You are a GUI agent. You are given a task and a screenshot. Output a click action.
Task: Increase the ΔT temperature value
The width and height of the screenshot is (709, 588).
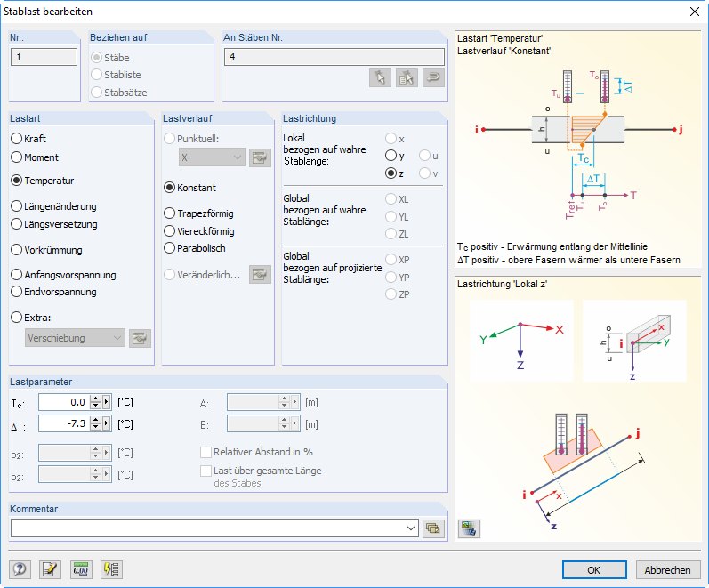coord(95,420)
